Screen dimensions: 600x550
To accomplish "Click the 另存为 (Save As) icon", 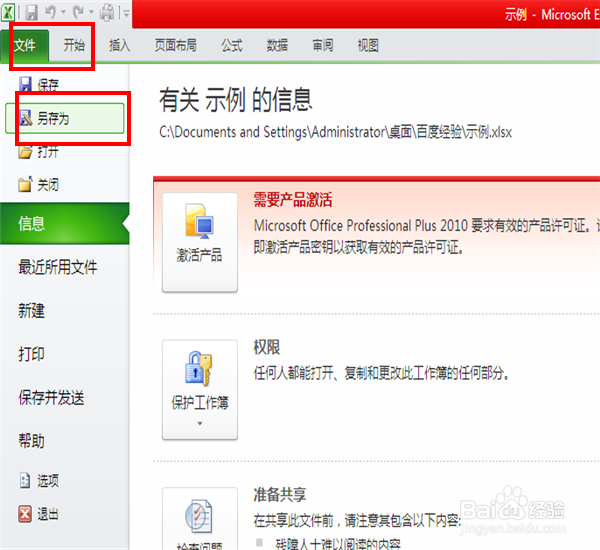I will click(x=26, y=118).
